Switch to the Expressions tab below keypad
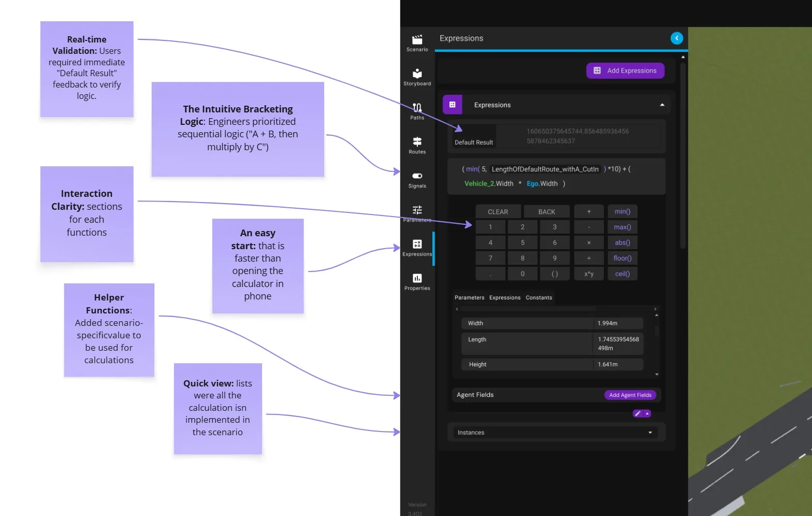The image size is (812, 516). (504, 297)
